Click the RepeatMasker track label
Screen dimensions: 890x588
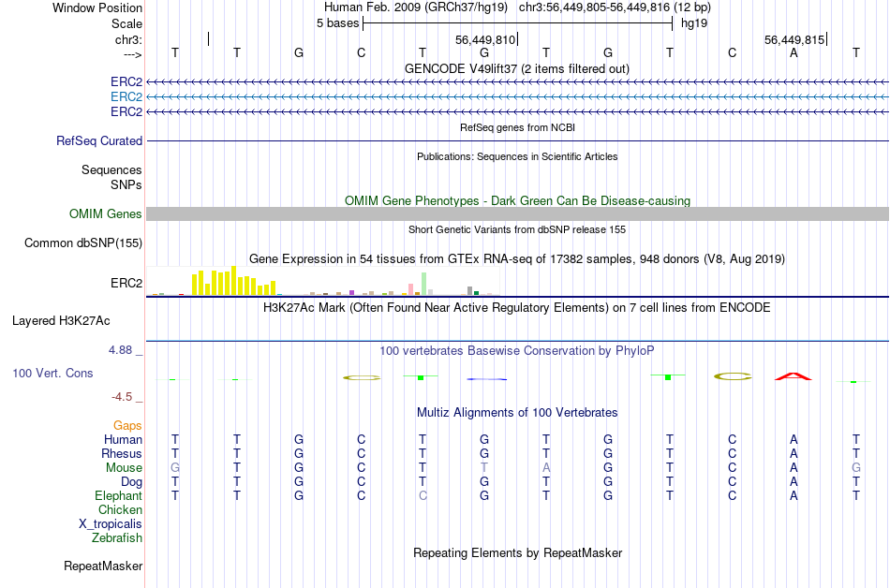103,566
